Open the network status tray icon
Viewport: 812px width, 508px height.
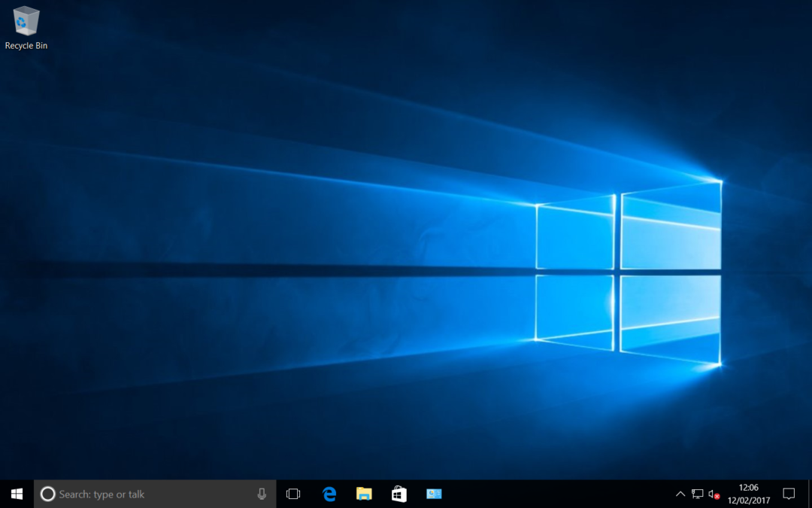(x=697, y=494)
